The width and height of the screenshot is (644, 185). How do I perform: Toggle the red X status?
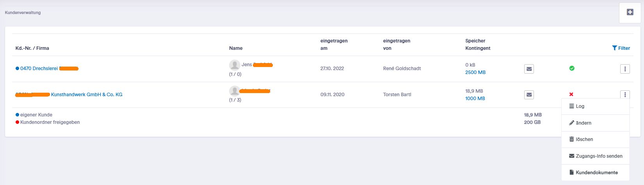click(x=571, y=94)
